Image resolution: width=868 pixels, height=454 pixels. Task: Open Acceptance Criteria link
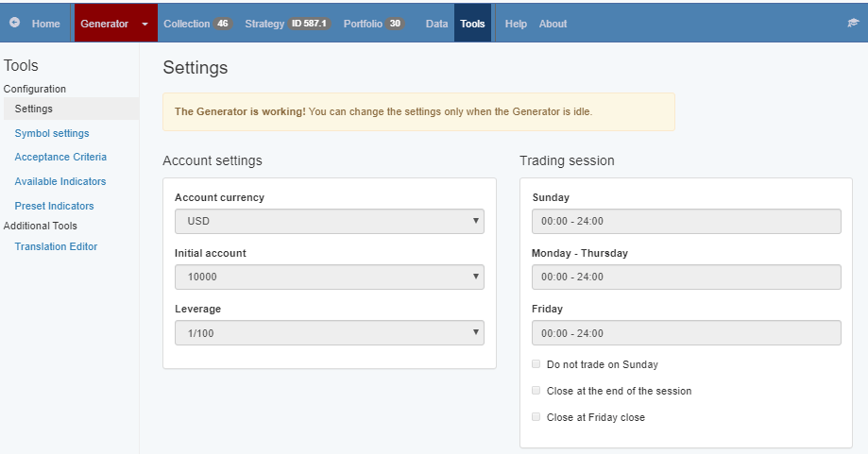click(x=60, y=157)
